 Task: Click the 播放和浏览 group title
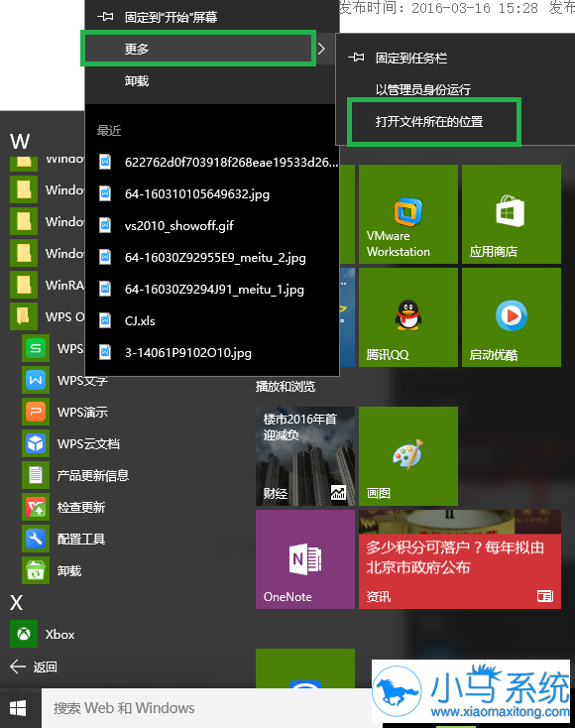(x=286, y=386)
